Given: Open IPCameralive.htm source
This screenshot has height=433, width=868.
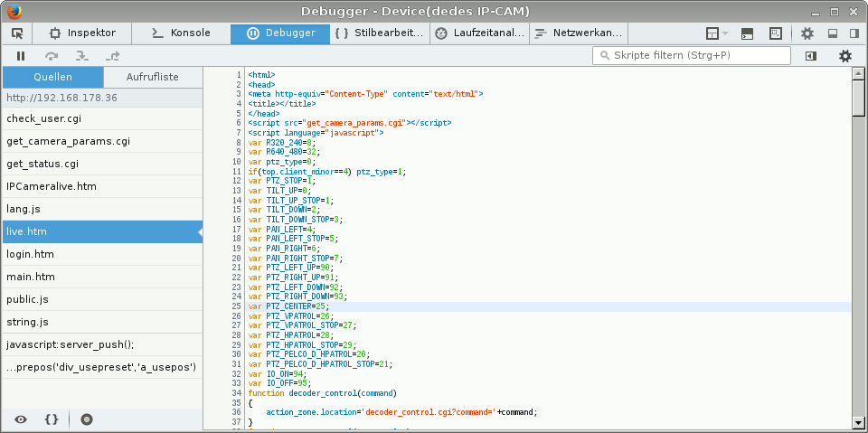Looking at the screenshot, I should tap(102, 186).
